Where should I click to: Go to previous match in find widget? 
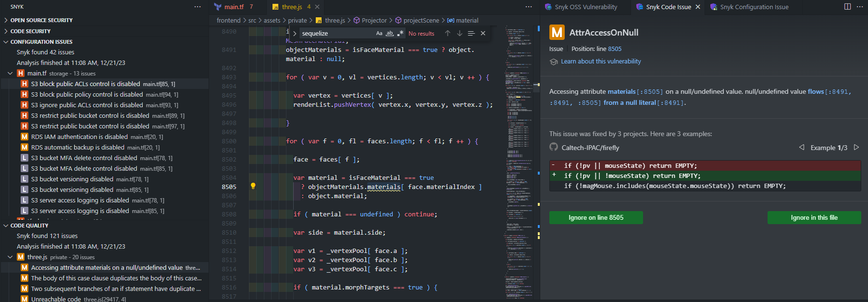click(x=447, y=33)
